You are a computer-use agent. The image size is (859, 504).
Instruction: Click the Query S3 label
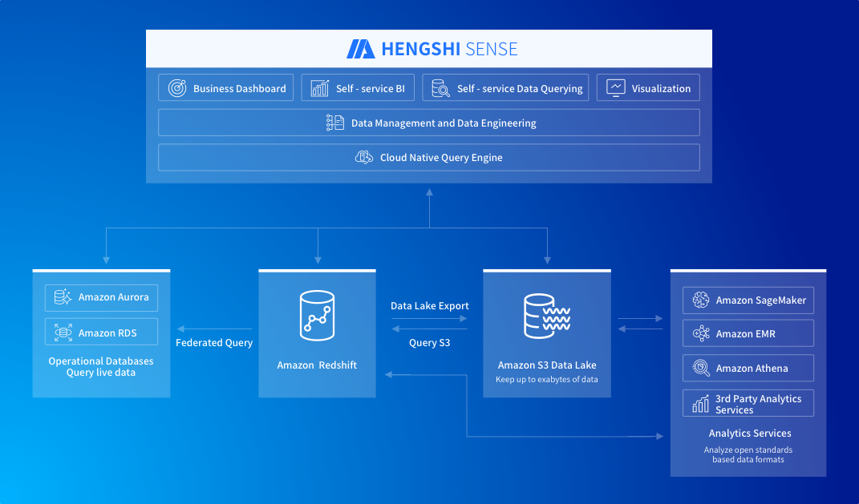click(430, 343)
